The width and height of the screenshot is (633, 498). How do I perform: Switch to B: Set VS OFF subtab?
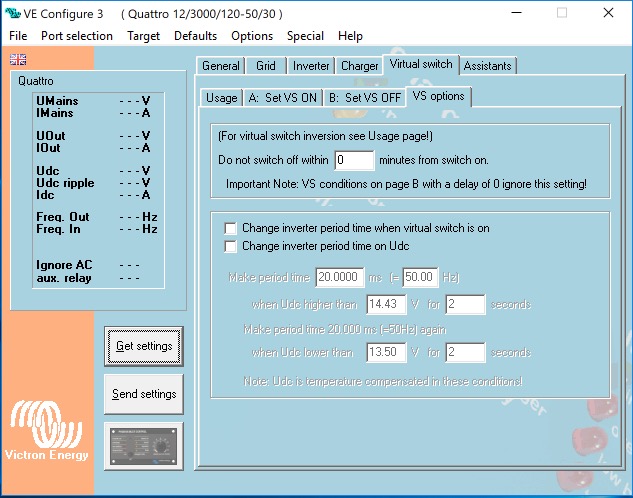pos(364,98)
